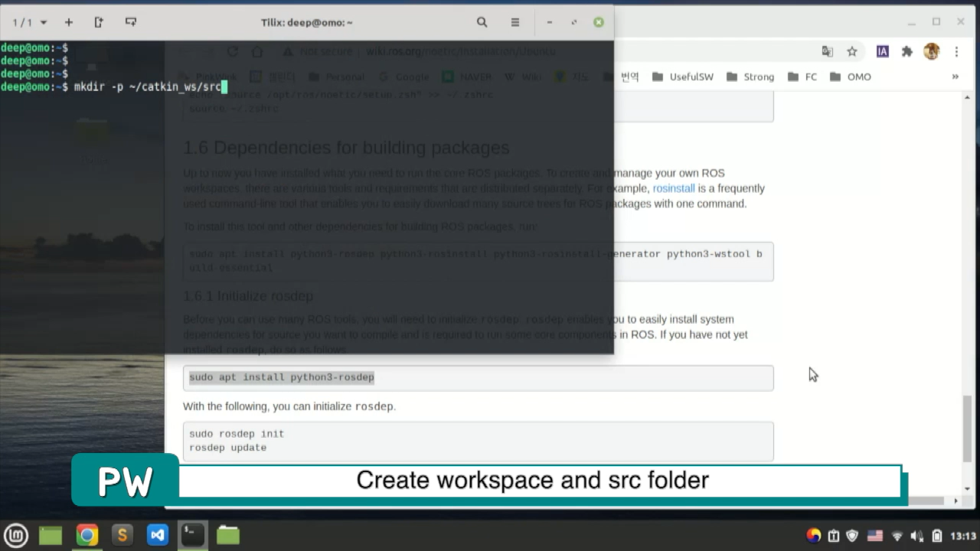
Task: Open file manager folder in taskbar
Action: (x=228, y=535)
